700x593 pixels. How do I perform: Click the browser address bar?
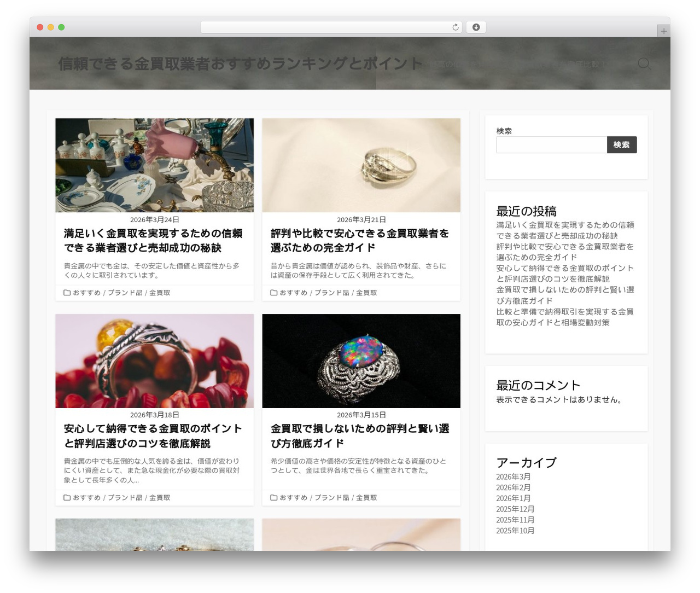[x=331, y=27]
